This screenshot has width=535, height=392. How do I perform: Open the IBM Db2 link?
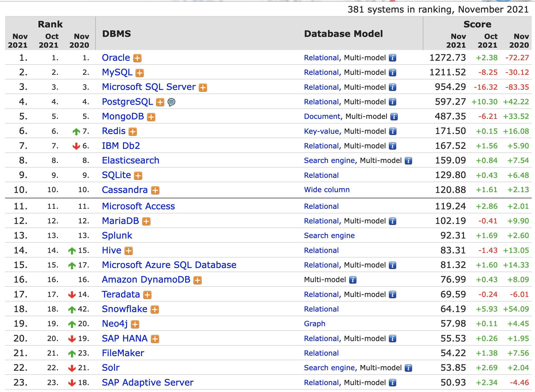tap(121, 146)
